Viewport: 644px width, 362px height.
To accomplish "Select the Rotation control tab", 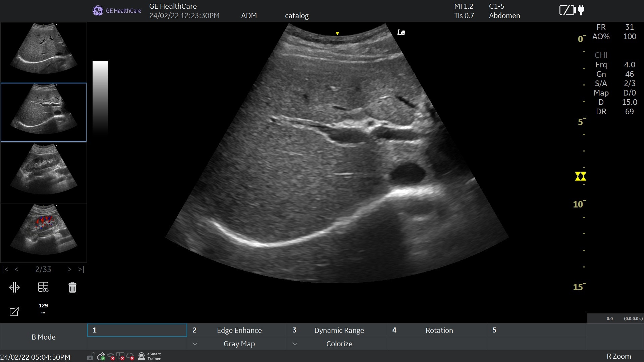I will click(x=437, y=330).
